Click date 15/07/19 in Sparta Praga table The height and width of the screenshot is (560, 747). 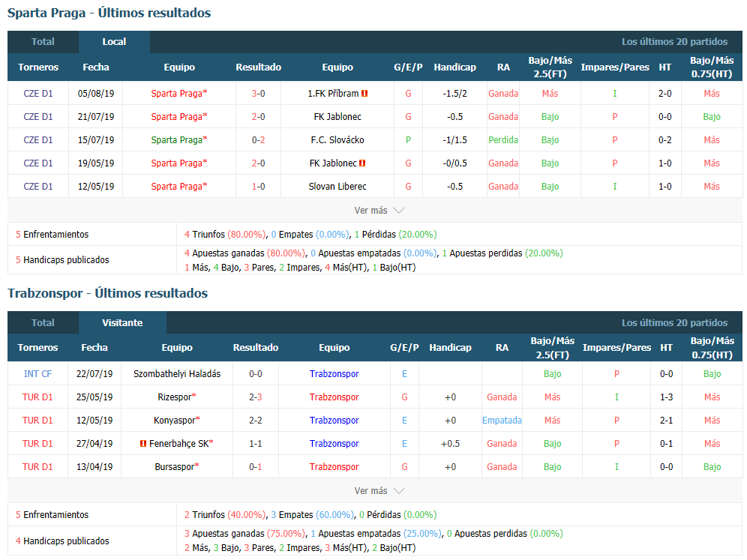tap(96, 140)
